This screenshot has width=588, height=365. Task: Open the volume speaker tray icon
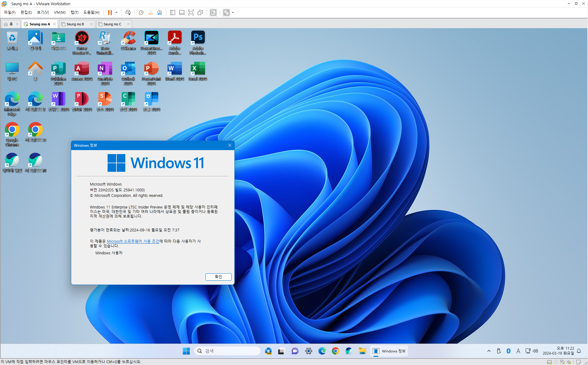coord(535,351)
